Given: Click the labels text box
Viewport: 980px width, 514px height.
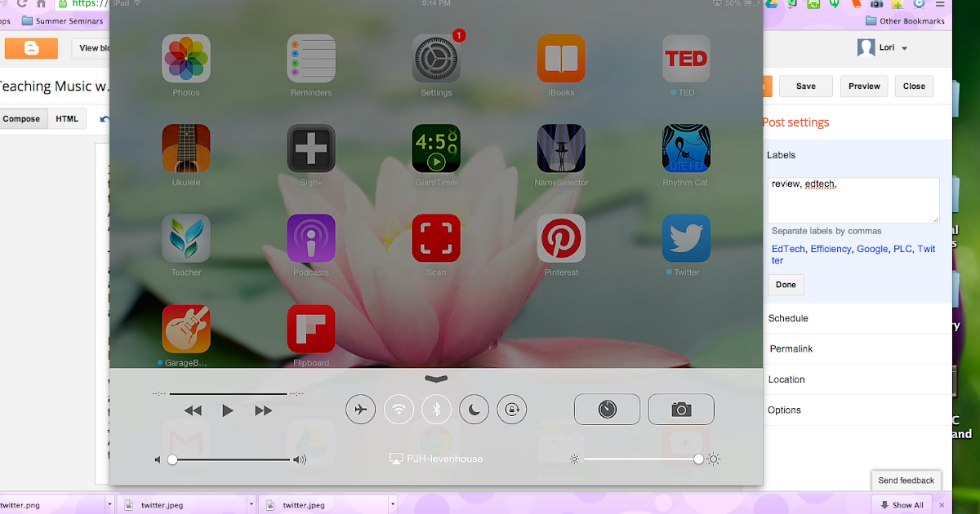Looking at the screenshot, I should 853,201.
